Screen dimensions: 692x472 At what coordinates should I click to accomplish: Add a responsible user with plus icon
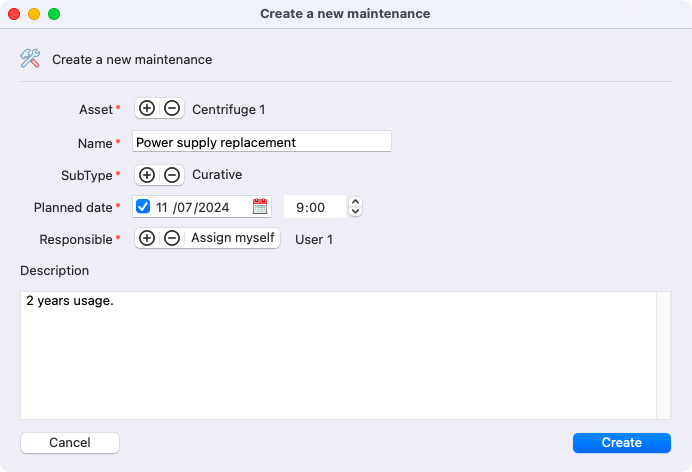click(x=147, y=238)
